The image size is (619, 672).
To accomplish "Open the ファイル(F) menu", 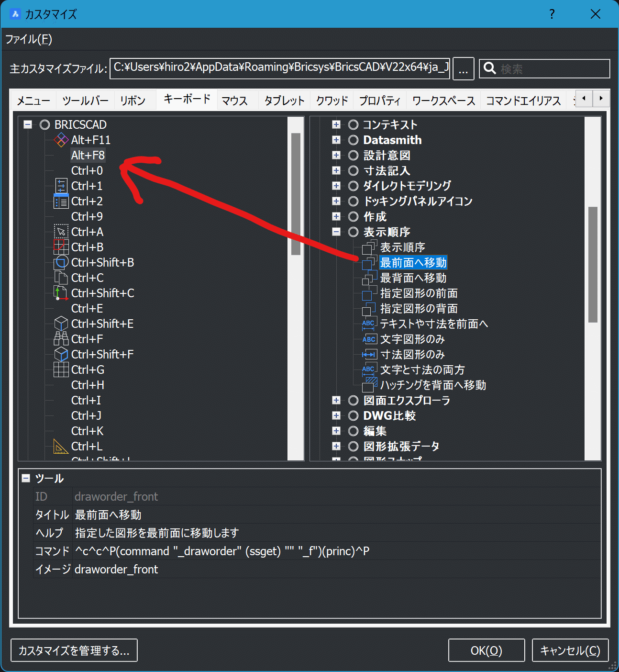I will 29,39.
